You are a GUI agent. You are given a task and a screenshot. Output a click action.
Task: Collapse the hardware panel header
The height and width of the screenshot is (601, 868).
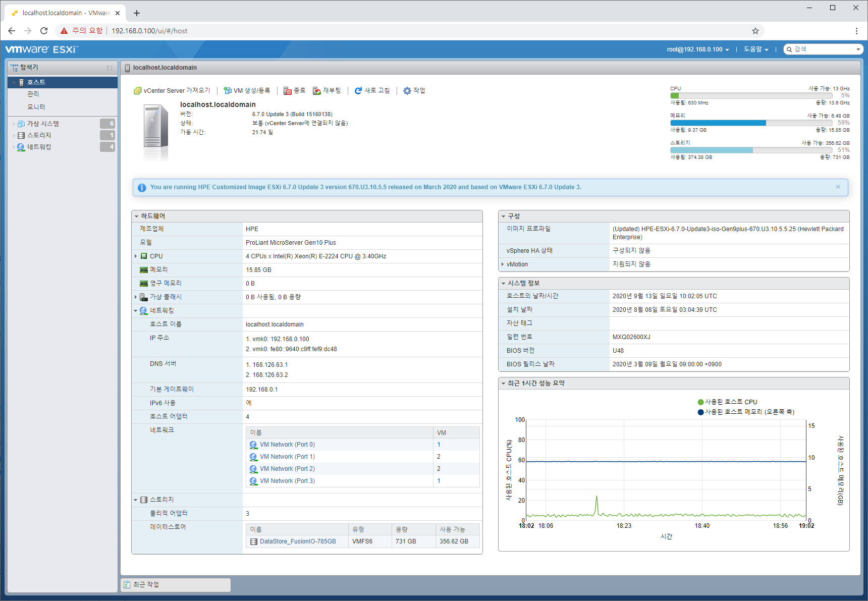[x=136, y=216]
